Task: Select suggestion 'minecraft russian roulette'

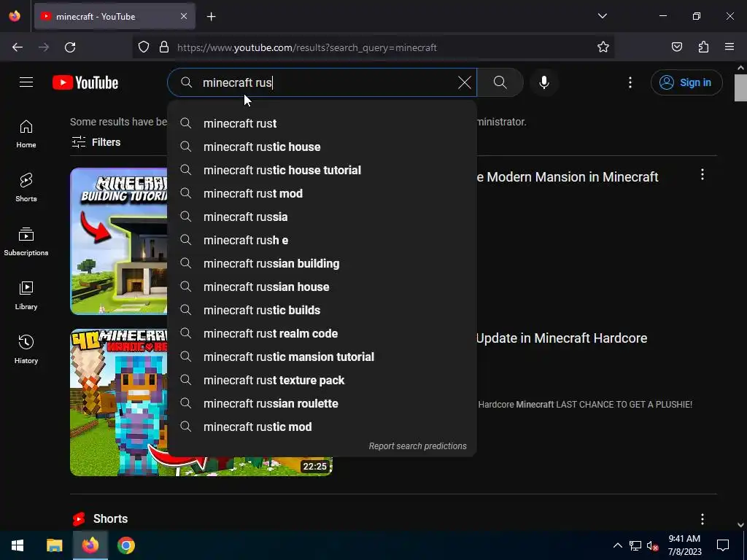Action: coord(322,403)
